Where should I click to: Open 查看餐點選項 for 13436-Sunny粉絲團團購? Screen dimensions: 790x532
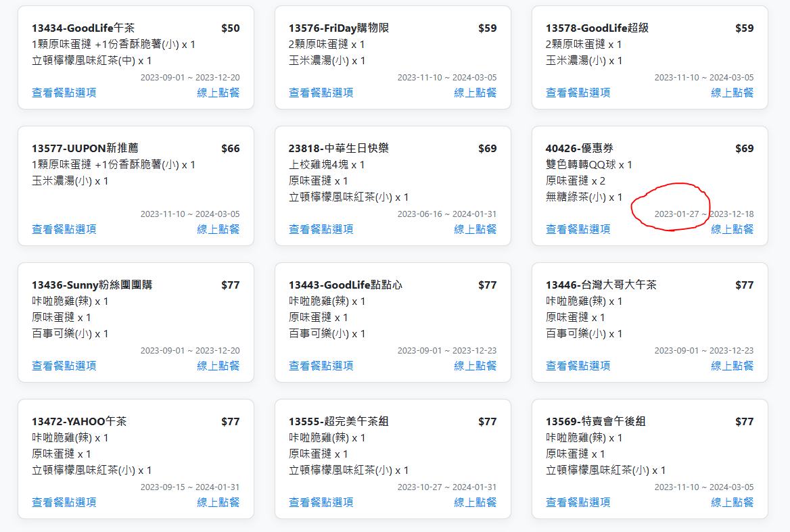[64, 366]
